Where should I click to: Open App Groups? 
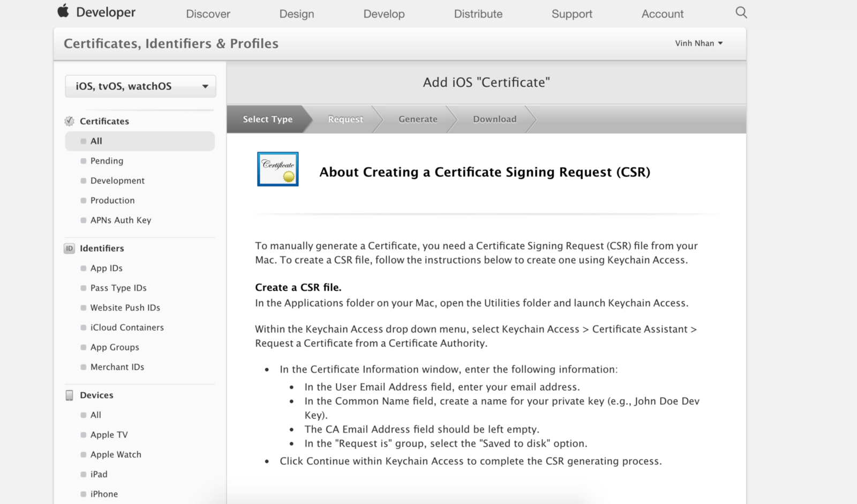[115, 348]
